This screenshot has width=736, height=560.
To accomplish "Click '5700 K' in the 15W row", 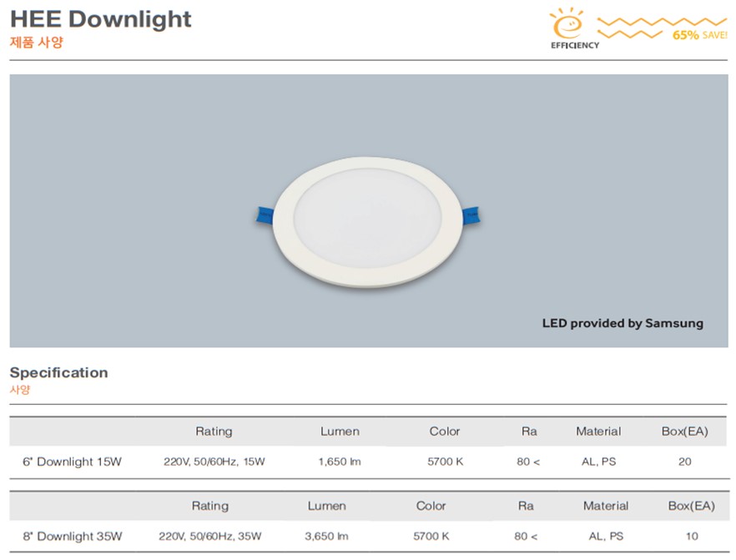I will tap(445, 462).
